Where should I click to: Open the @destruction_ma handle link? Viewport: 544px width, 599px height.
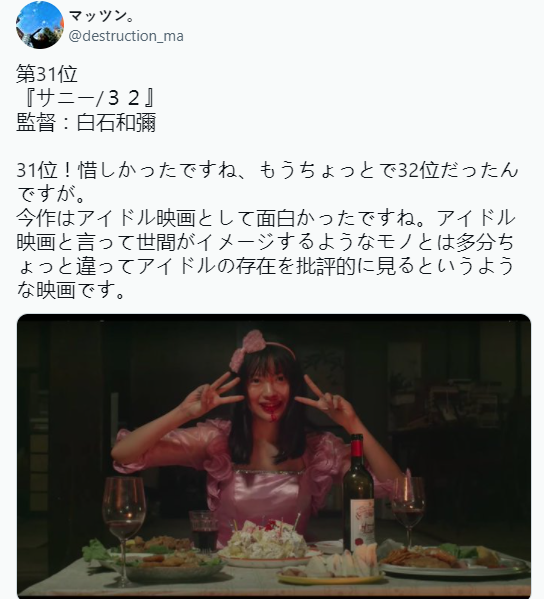tap(126, 36)
